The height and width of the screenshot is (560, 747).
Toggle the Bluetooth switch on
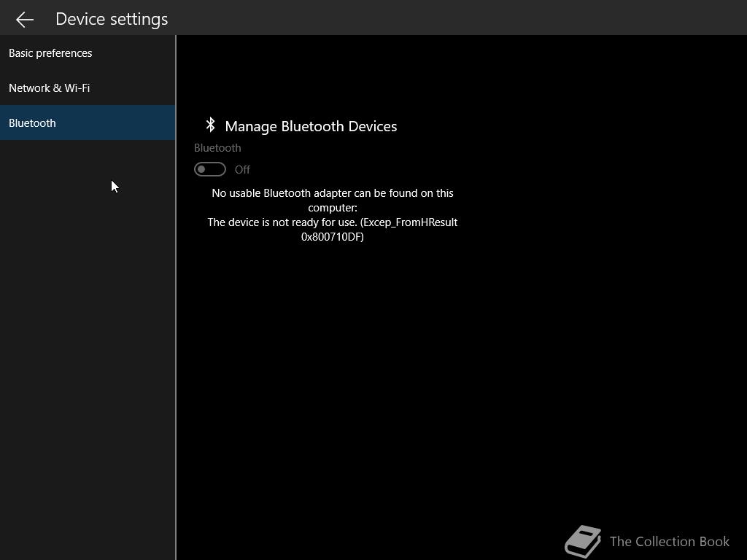(209, 169)
